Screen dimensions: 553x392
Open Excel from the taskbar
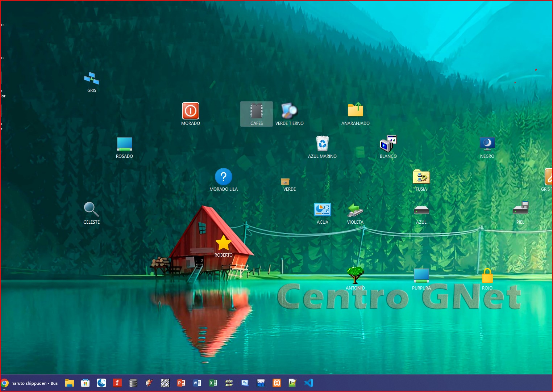point(213,383)
